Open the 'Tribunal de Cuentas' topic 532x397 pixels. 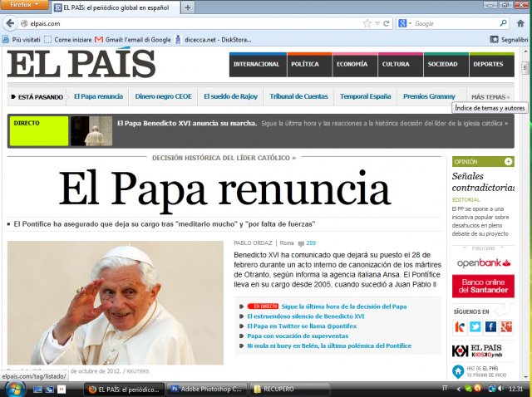tap(298, 96)
